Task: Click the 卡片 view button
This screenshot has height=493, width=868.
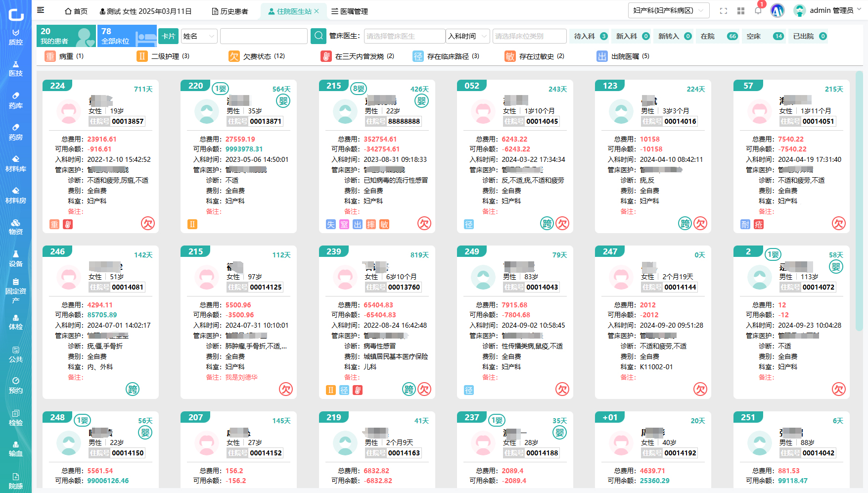Action: tap(168, 36)
